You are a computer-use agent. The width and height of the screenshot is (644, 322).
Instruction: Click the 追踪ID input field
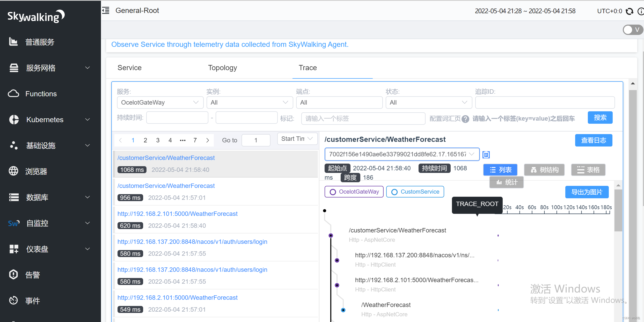click(x=545, y=103)
